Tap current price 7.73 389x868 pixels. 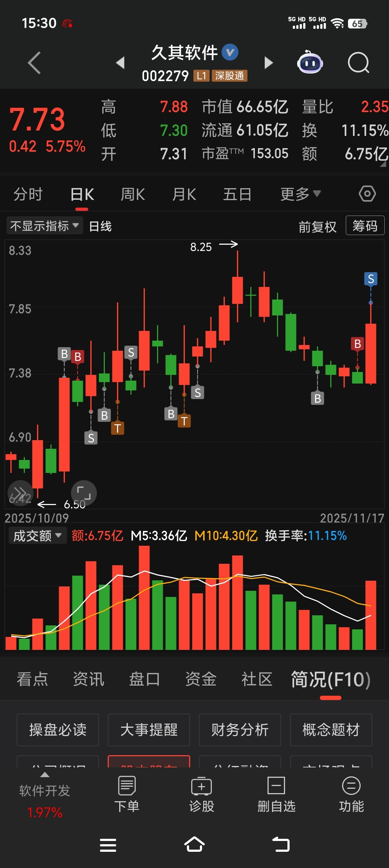(x=37, y=120)
